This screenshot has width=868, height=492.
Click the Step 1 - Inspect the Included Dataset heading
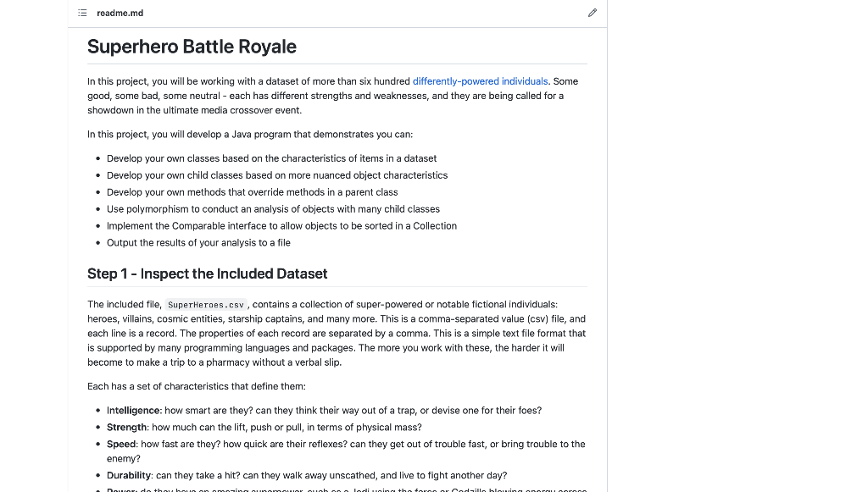[x=207, y=274]
